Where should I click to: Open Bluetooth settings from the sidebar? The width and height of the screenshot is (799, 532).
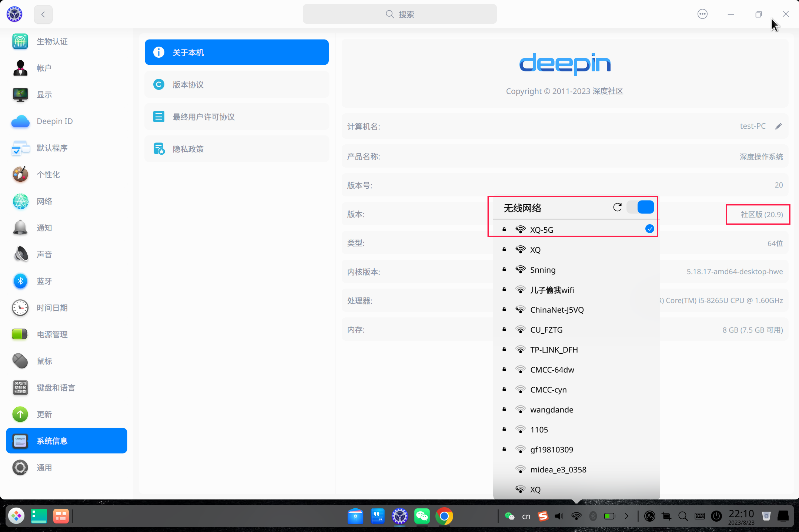click(44, 281)
